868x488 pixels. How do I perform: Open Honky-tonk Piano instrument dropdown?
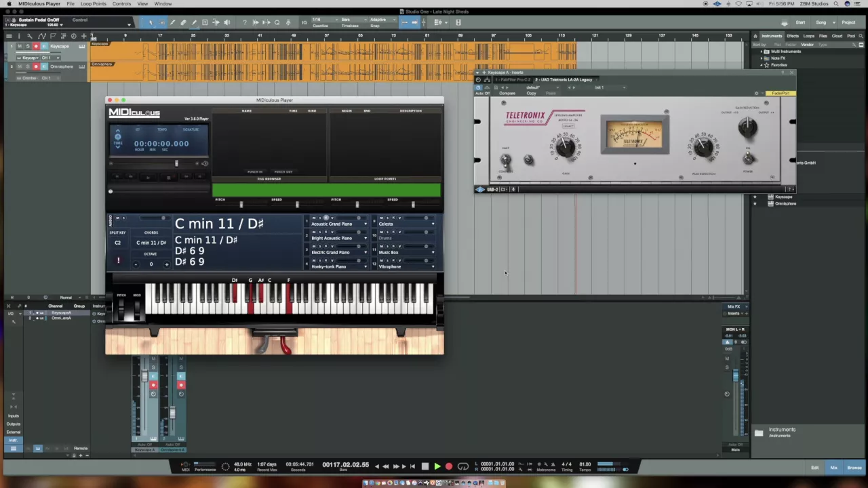tap(366, 266)
